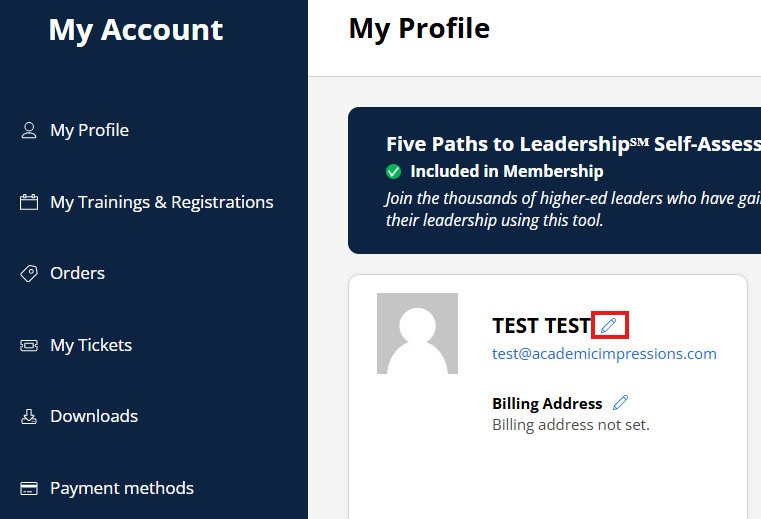This screenshot has height=519, width=761.
Task: Click the My Account sidebar heading
Action: coord(136,30)
